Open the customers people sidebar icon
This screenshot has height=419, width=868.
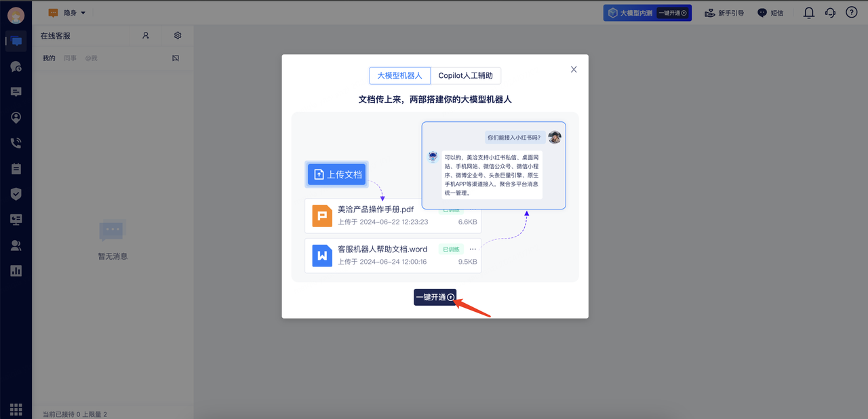coord(16,245)
